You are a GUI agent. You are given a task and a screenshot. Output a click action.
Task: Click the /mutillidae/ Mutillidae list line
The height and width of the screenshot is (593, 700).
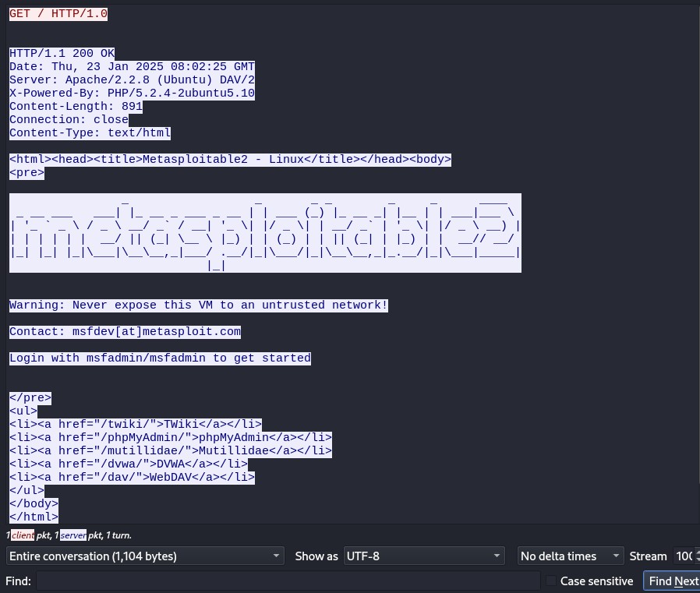(x=171, y=450)
